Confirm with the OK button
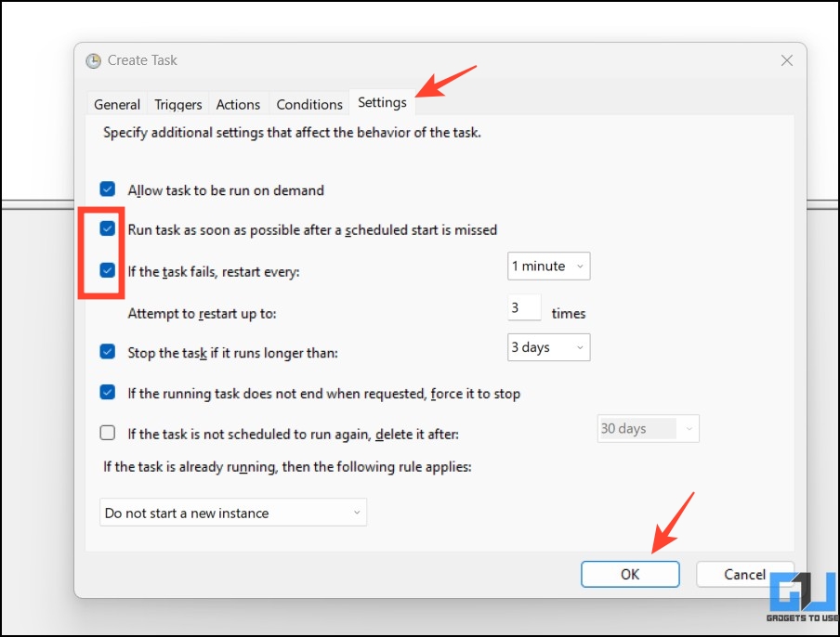 point(630,575)
